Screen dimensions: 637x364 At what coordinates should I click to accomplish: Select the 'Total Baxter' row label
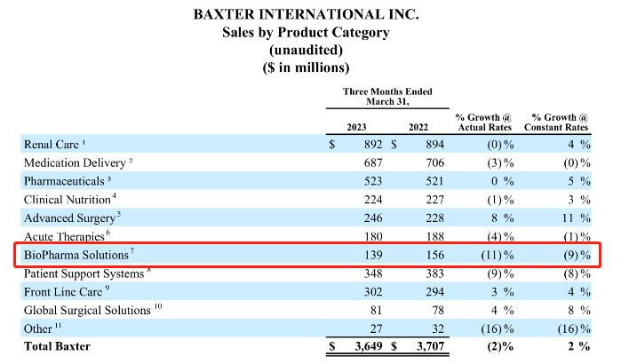[x=57, y=346]
